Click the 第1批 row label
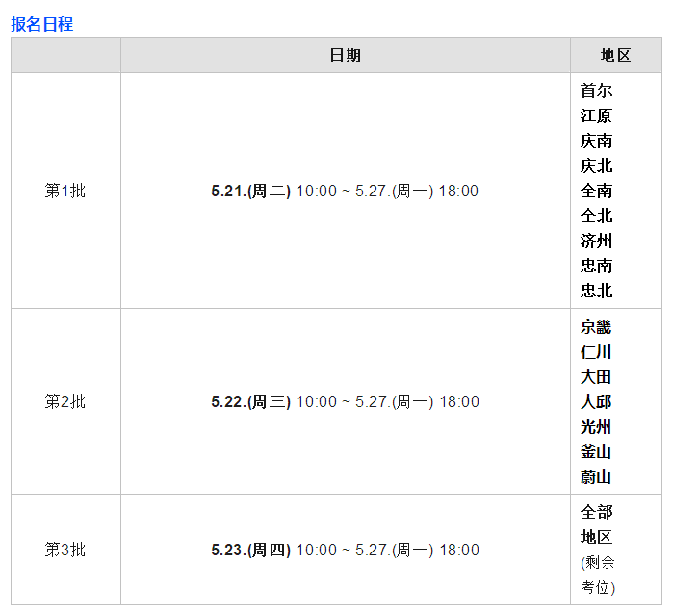Image resolution: width=673 pixels, height=616 pixels. coord(65,191)
